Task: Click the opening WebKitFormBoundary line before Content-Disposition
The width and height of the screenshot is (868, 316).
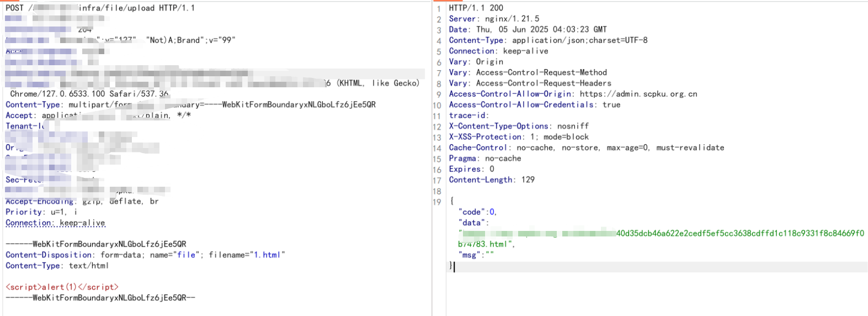Action: point(96,244)
